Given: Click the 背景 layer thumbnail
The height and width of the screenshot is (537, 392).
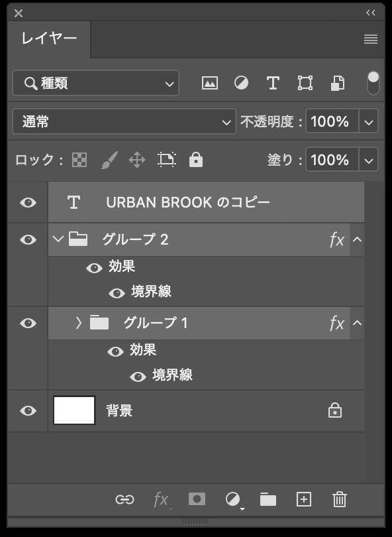Looking at the screenshot, I should [73, 410].
